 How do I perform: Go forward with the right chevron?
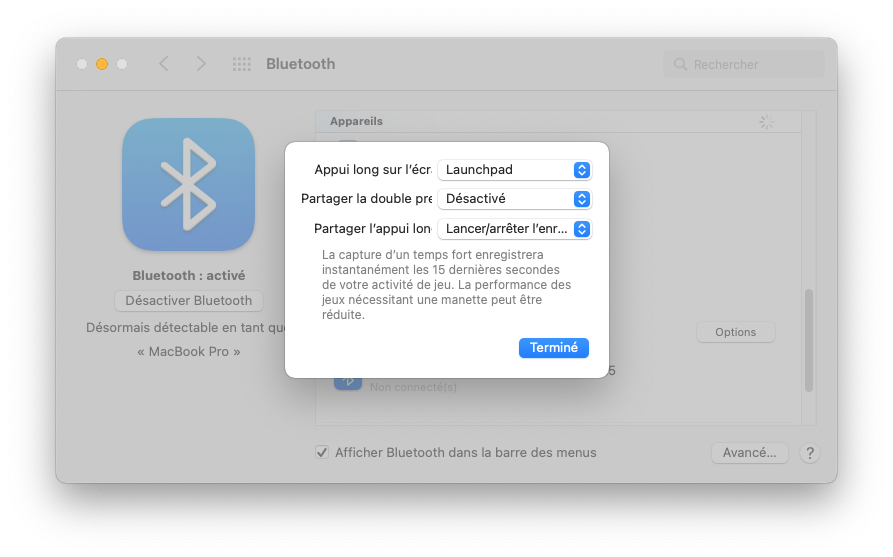click(200, 64)
